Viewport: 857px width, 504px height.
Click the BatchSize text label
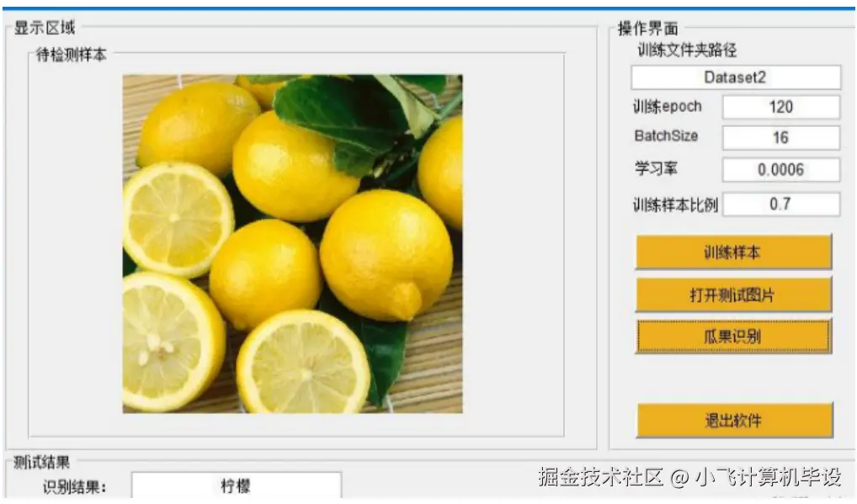pos(663,137)
